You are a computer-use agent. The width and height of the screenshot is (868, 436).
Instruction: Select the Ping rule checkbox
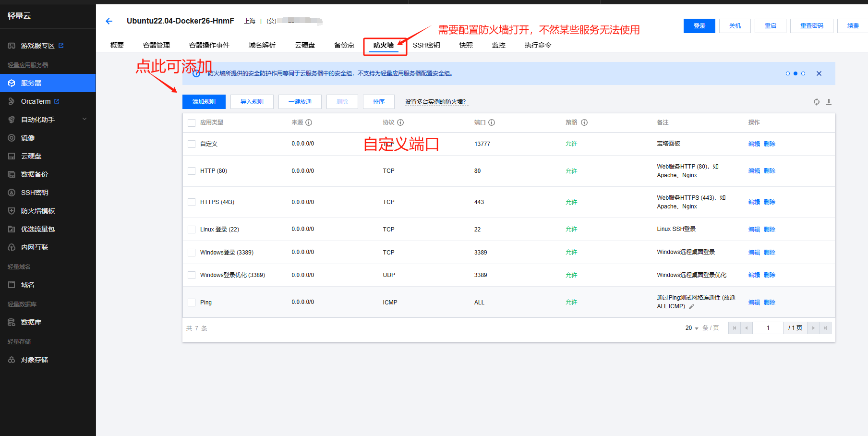pyautogui.click(x=192, y=303)
